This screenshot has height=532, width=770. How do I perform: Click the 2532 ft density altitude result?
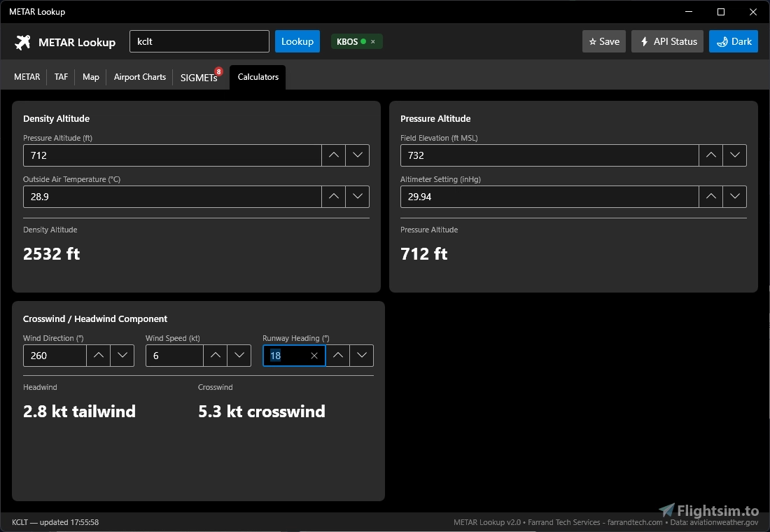click(x=52, y=254)
